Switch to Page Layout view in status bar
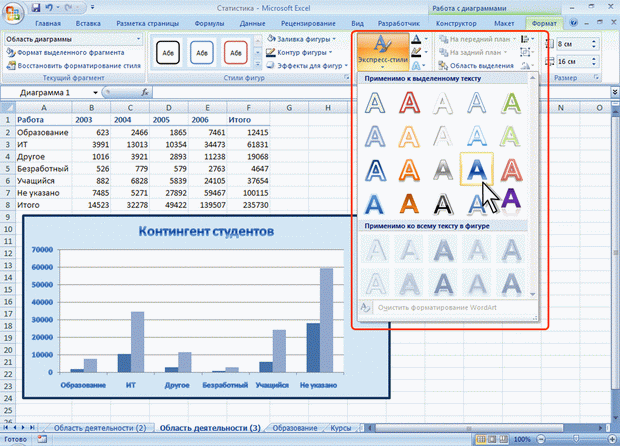The height and width of the screenshot is (446, 620). [x=492, y=439]
